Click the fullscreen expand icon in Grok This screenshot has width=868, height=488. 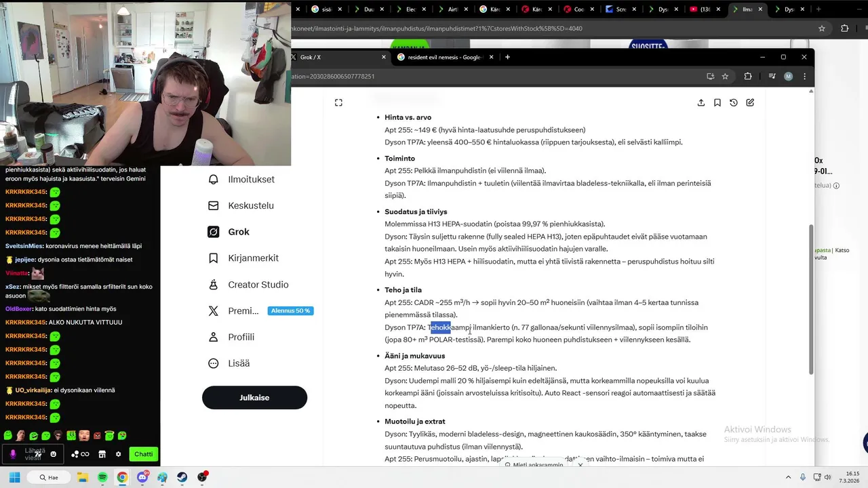(338, 102)
